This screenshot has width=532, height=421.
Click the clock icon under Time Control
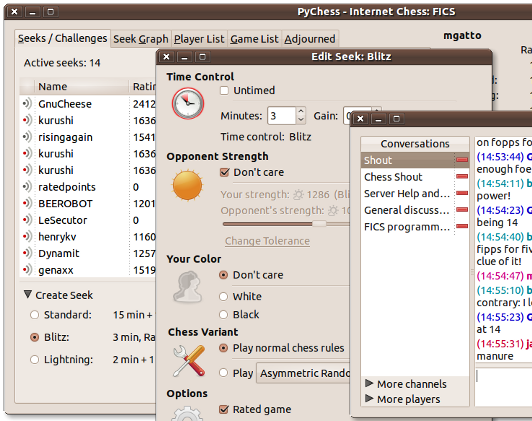[x=188, y=103]
